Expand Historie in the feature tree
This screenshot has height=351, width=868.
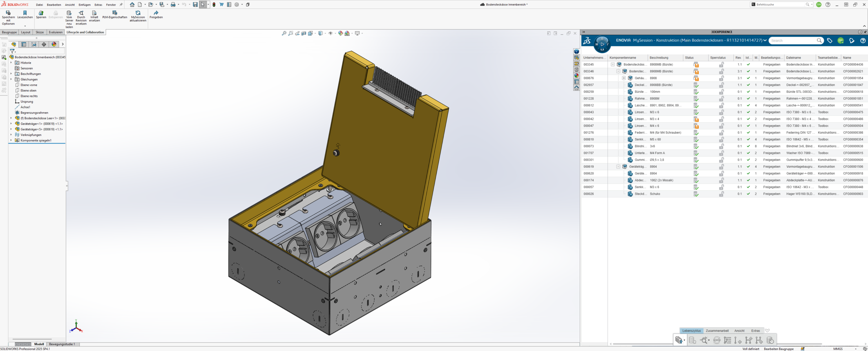(x=11, y=63)
